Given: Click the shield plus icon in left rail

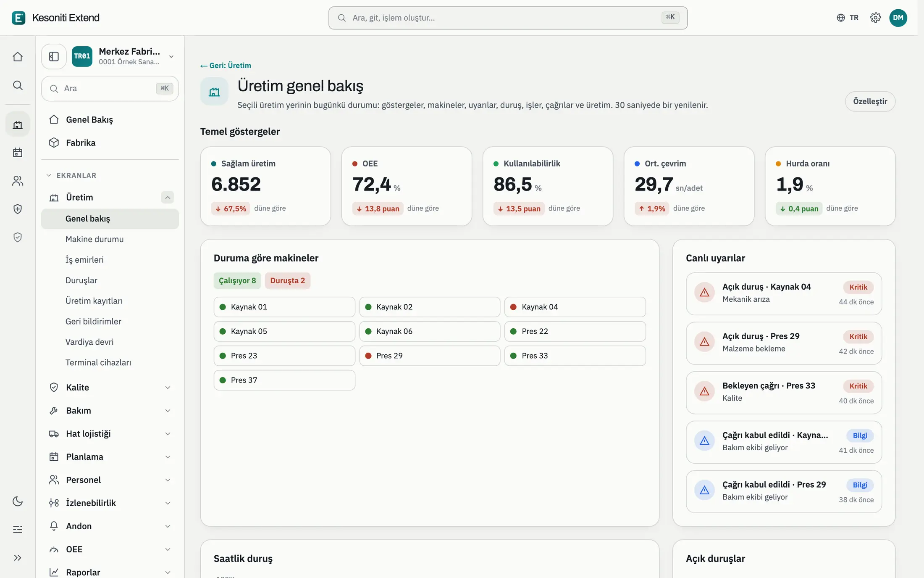Looking at the screenshot, I should pyautogui.click(x=18, y=209).
